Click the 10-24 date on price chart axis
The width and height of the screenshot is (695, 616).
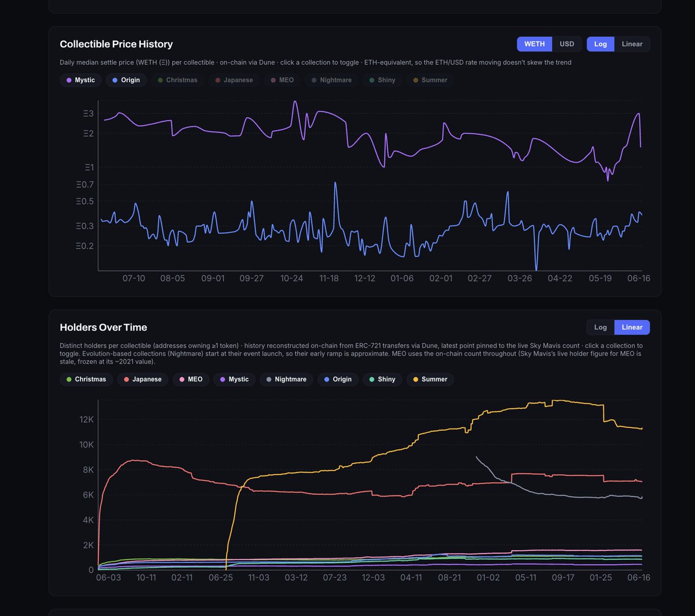291,278
